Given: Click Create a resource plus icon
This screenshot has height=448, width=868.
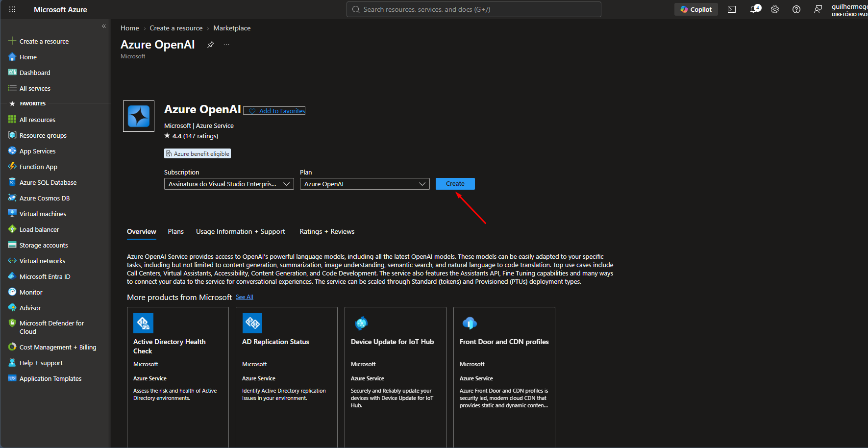Looking at the screenshot, I should (x=12, y=41).
